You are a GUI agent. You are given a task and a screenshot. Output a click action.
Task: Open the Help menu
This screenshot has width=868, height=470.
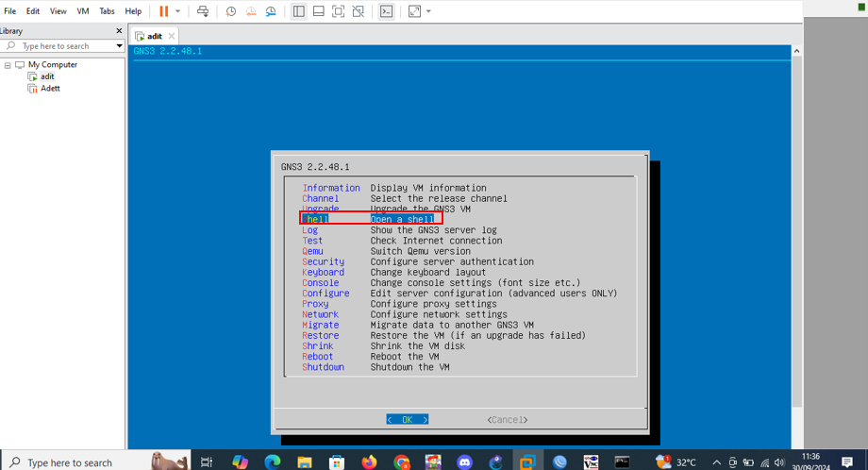point(133,11)
